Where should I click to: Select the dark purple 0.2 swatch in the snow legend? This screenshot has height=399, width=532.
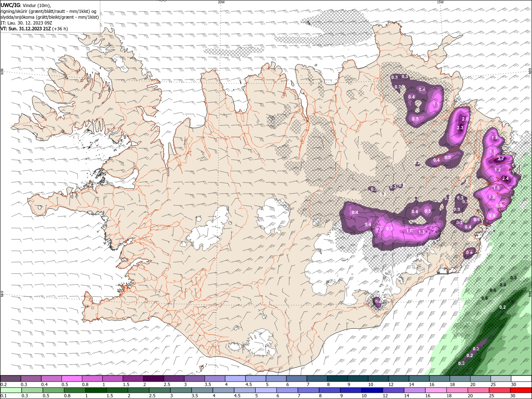[x=10, y=379]
